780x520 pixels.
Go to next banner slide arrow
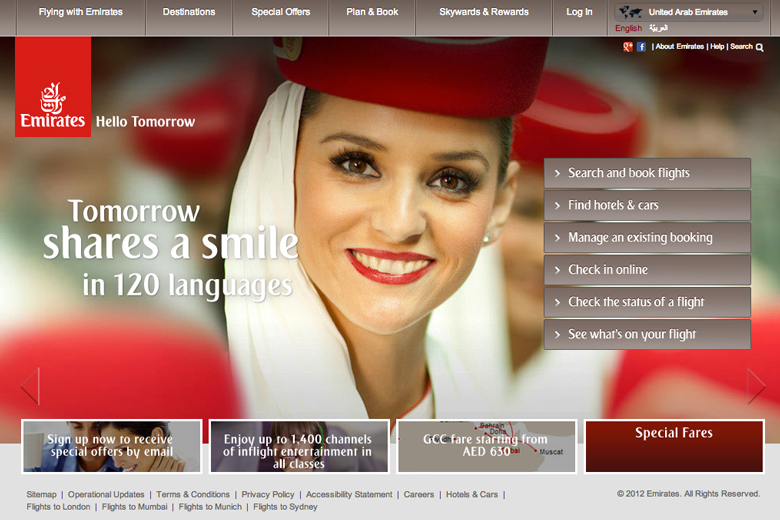pos(756,386)
